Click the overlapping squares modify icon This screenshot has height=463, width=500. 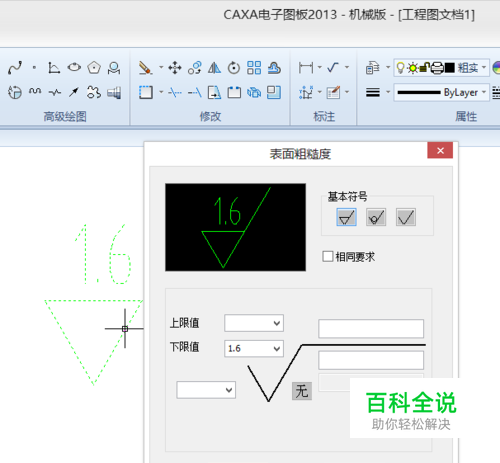[x=274, y=92]
